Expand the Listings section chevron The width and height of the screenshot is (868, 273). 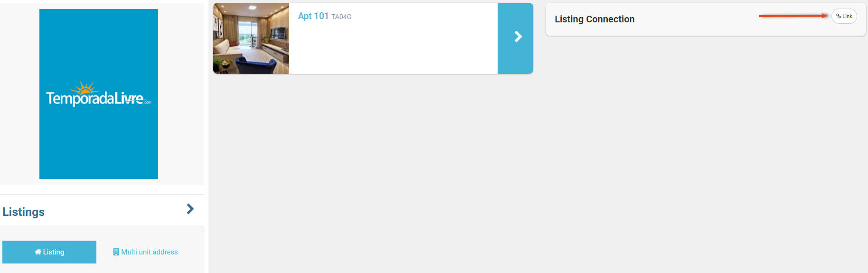coord(190,209)
